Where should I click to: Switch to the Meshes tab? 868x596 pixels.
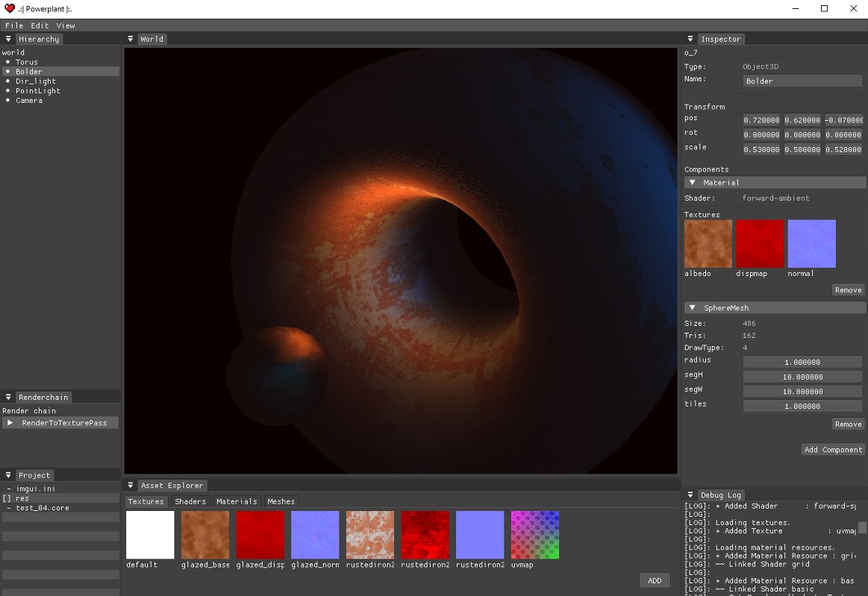[x=281, y=501]
